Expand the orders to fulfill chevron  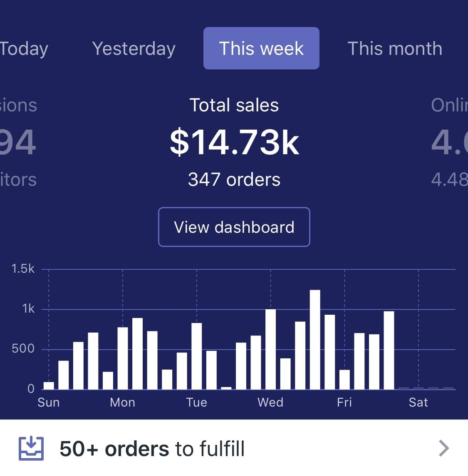(444, 448)
